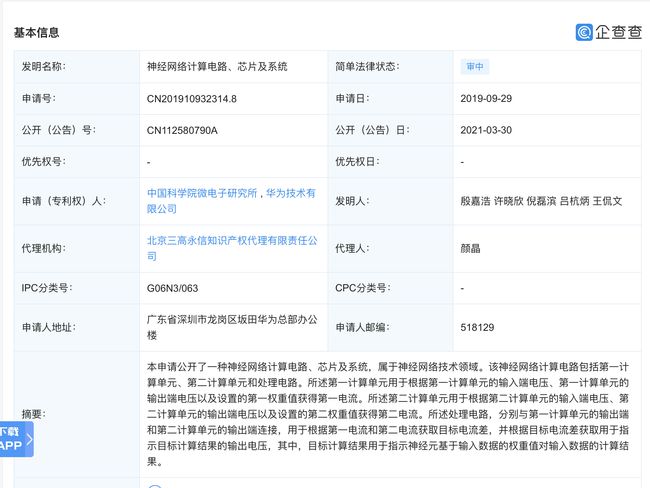Click IPC classification G06N3/063

point(172,288)
